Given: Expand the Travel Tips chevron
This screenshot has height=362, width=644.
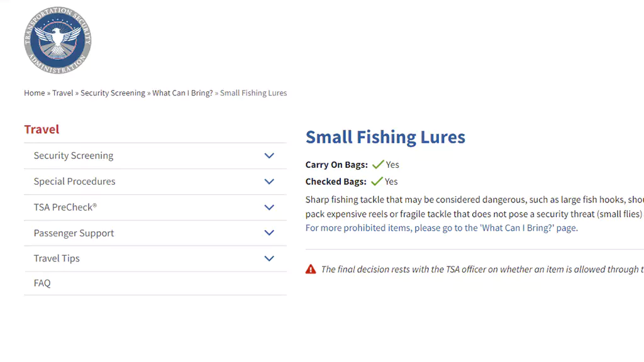Looking at the screenshot, I should pos(269,258).
